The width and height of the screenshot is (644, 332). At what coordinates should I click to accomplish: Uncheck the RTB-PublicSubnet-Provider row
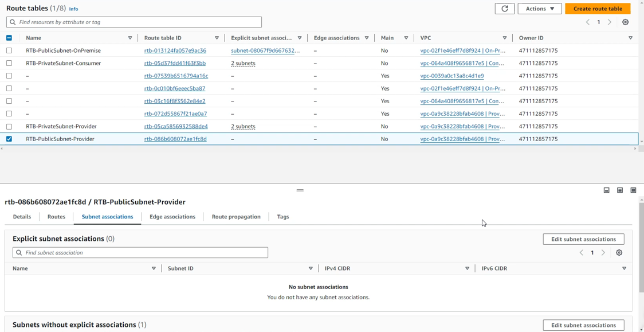(9, 139)
